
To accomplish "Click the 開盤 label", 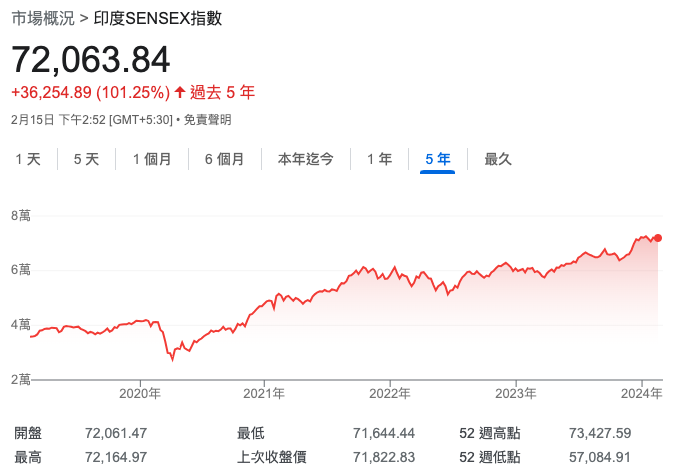I will 28,433.
